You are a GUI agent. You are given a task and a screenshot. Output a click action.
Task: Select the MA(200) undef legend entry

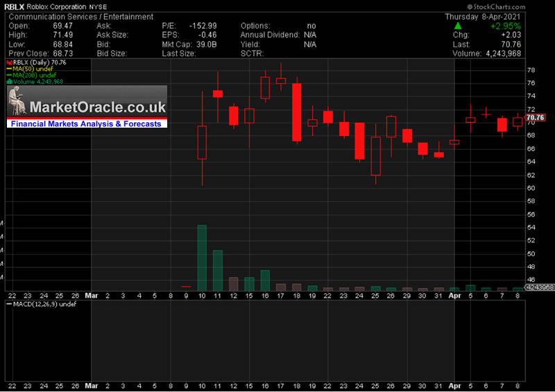click(31, 76)
